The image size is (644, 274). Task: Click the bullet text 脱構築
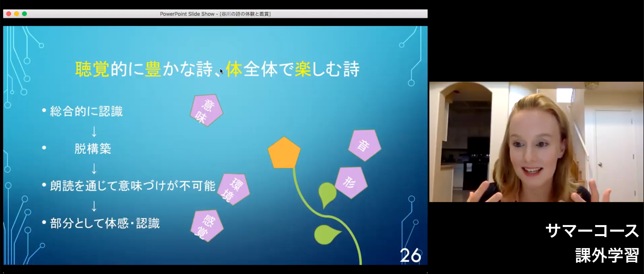(92, 149)
